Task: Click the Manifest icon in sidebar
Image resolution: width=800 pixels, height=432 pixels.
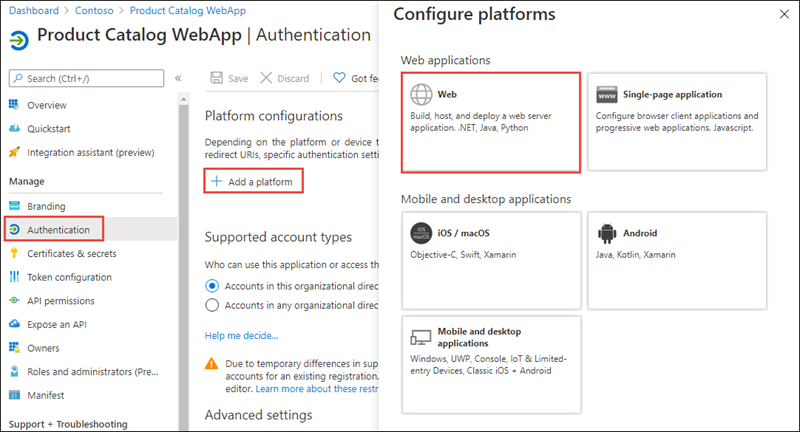Action: [14, 395]
